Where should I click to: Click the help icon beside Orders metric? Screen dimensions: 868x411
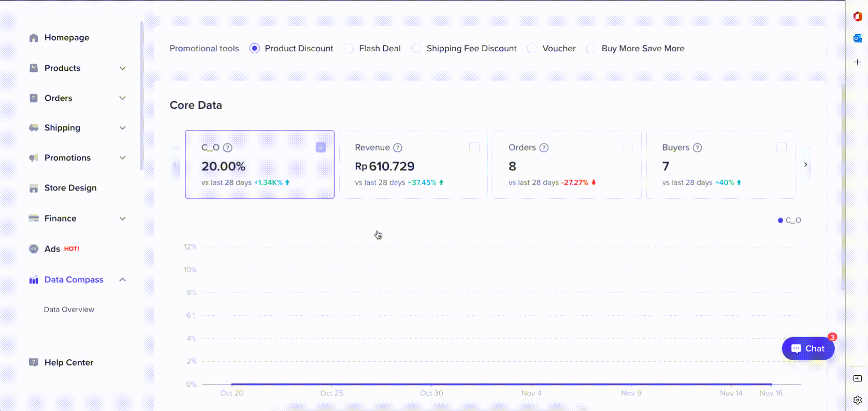tap(544, 148)
